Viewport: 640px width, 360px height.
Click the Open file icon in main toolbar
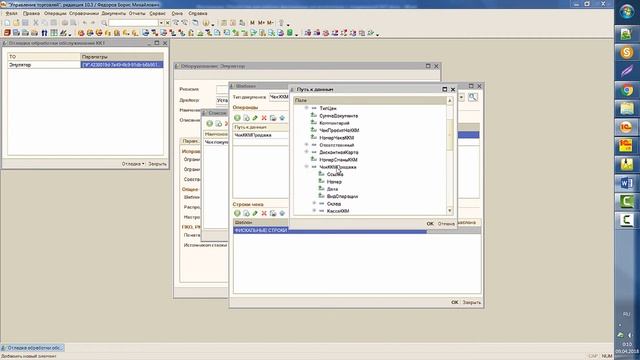[x=16, y=23]
